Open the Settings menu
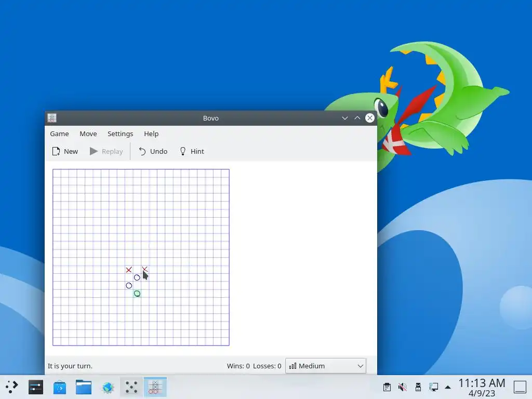Screen dimensions: 532x399 (x=120, y=134)
